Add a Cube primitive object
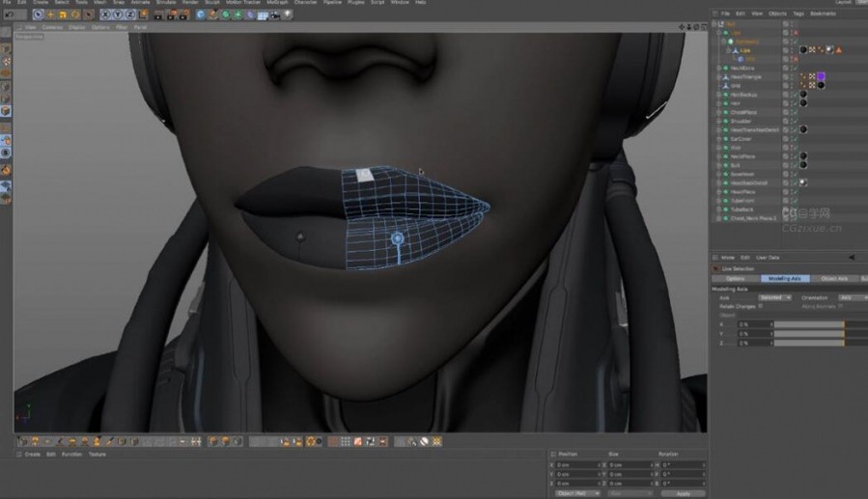This screenshot has height=499, width=868. 201,14
